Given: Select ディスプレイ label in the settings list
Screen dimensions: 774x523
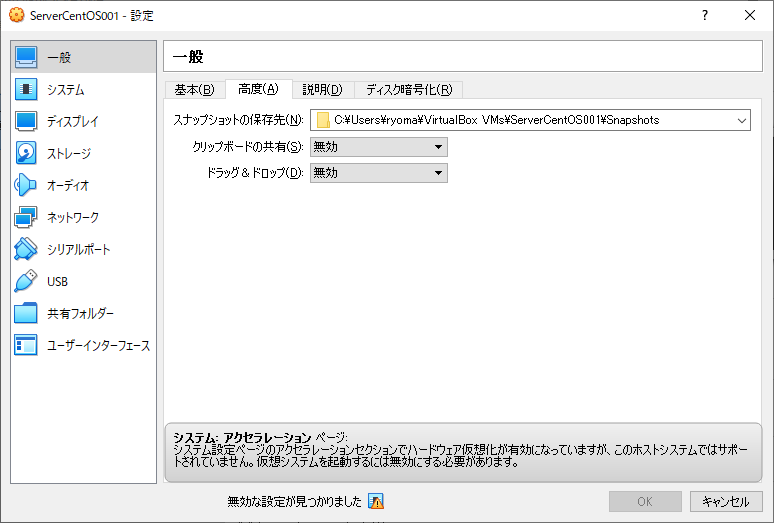Looking at the screenshot, I should (x=73, y=121).
